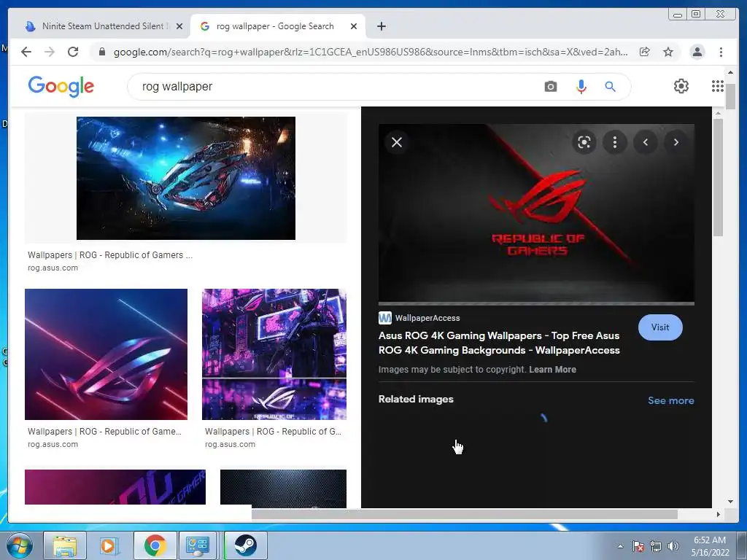The width and height of the screenshot is (747, 560).
Task: Close the rog wallpaper search tab
Action: [354, 26]
